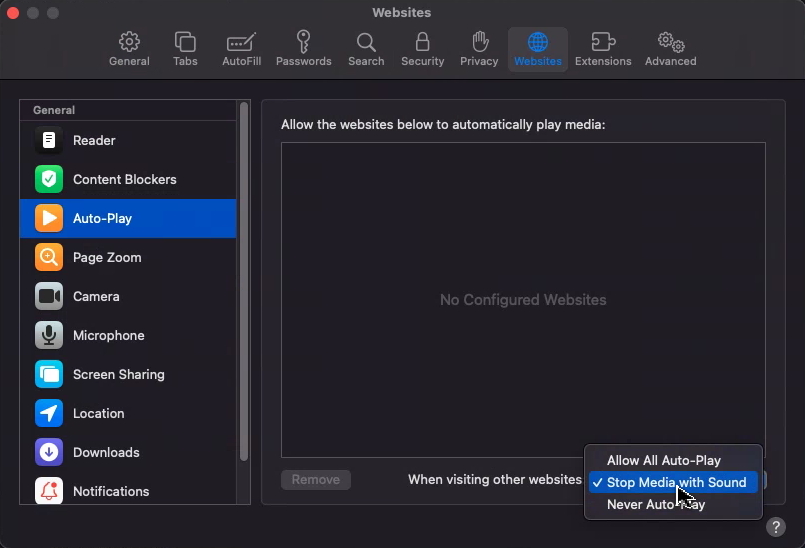Select Stop Media with Sound option
Viewport: 805px width, 548px height.
click(673, 483)
